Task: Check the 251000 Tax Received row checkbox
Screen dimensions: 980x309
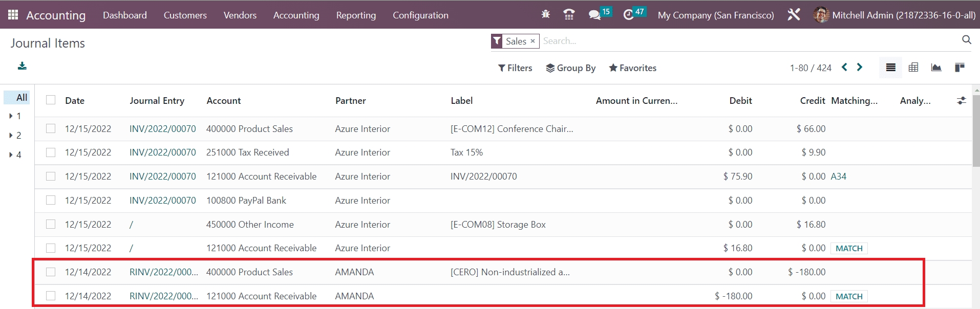Action: [51, 152]
